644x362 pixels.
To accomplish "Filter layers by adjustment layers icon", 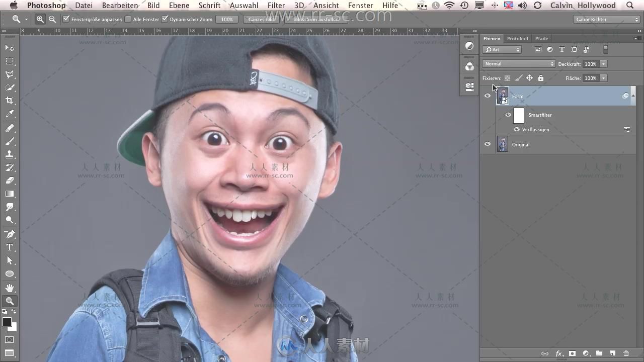I will pyautogui.click(x=550, y=50).
